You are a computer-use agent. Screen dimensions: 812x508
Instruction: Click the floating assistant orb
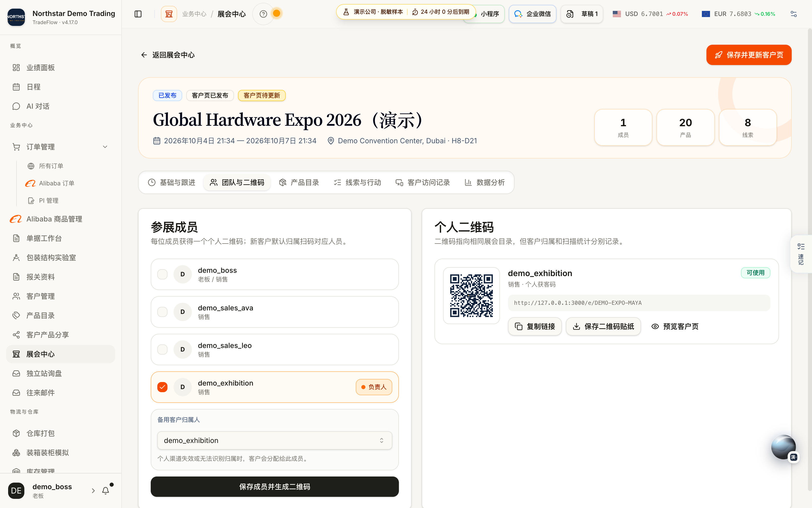click(x=784, y=447)
